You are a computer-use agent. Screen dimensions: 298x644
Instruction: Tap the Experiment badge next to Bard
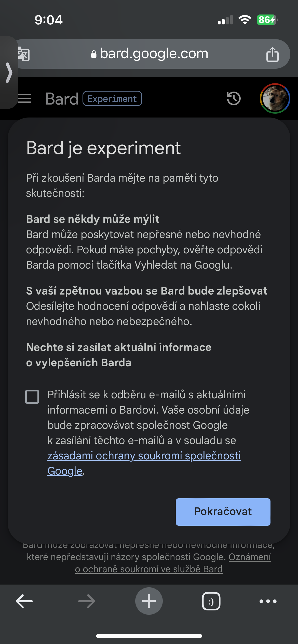112,98
